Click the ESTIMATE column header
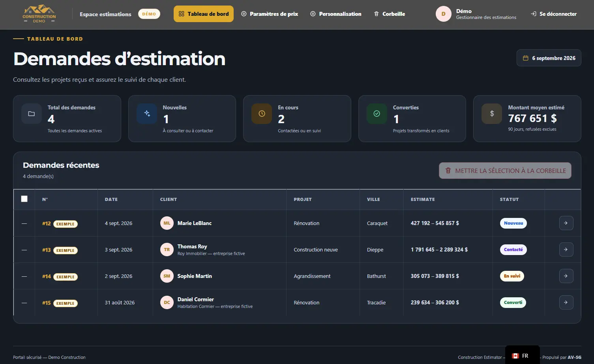 coord(423,199)
